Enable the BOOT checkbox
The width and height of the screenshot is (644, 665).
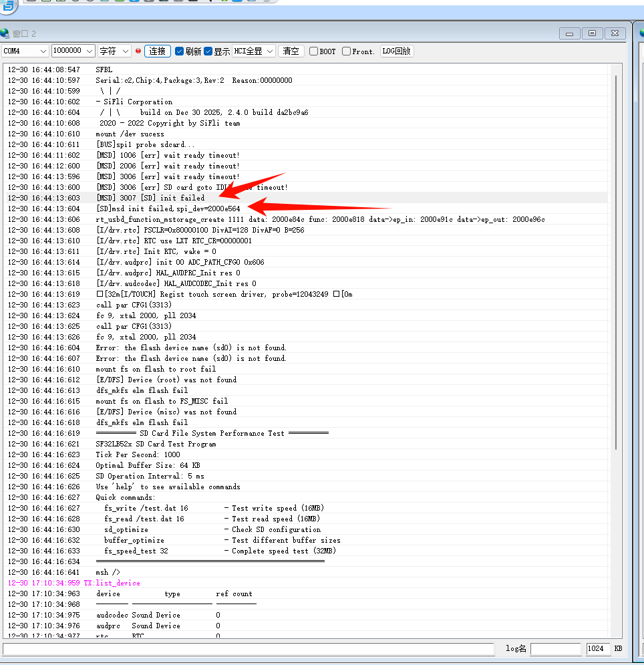click(313, 51)
